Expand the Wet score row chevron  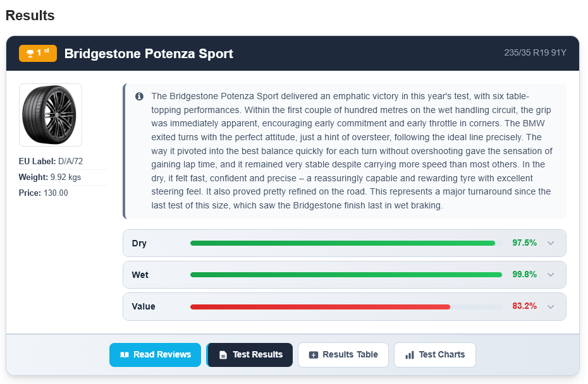coord(550,275)
